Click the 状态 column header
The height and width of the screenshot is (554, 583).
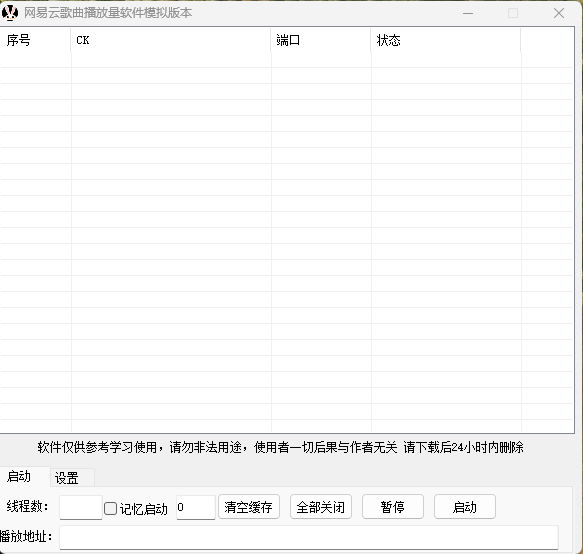tap(446, 40)
